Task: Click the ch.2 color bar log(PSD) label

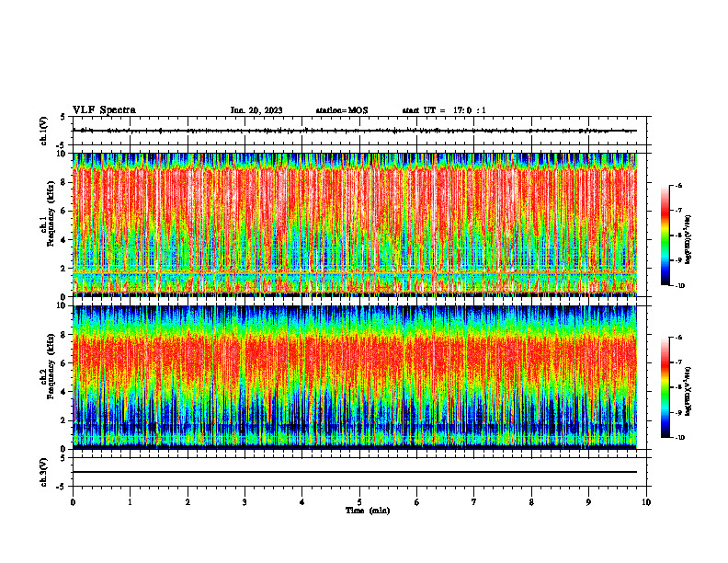Action: 688,391
